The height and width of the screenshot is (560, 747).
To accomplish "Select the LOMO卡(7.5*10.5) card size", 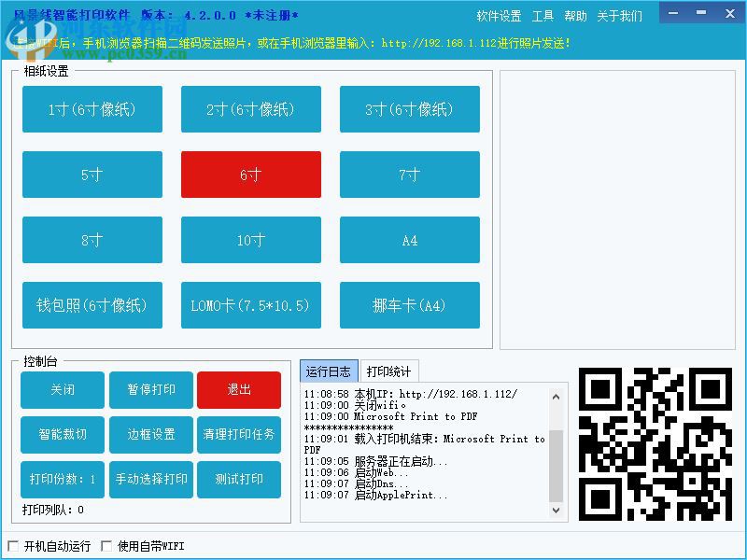I will [250, 305].
